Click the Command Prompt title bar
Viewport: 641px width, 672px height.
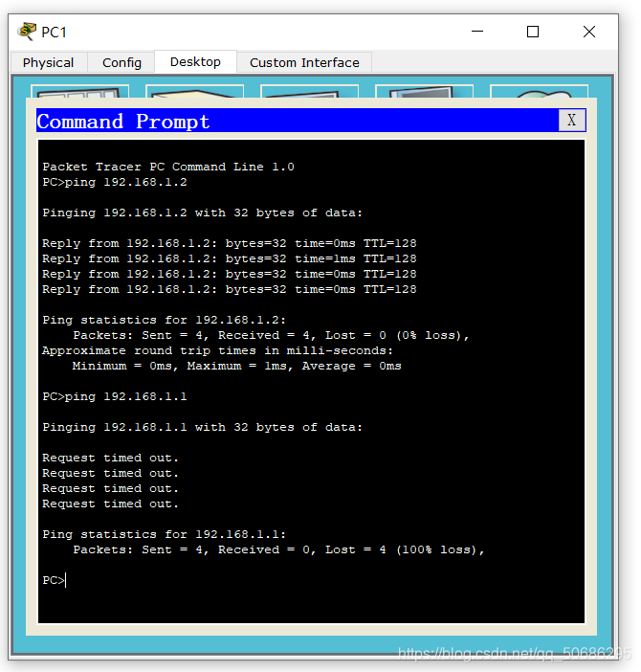click(298, 121)
